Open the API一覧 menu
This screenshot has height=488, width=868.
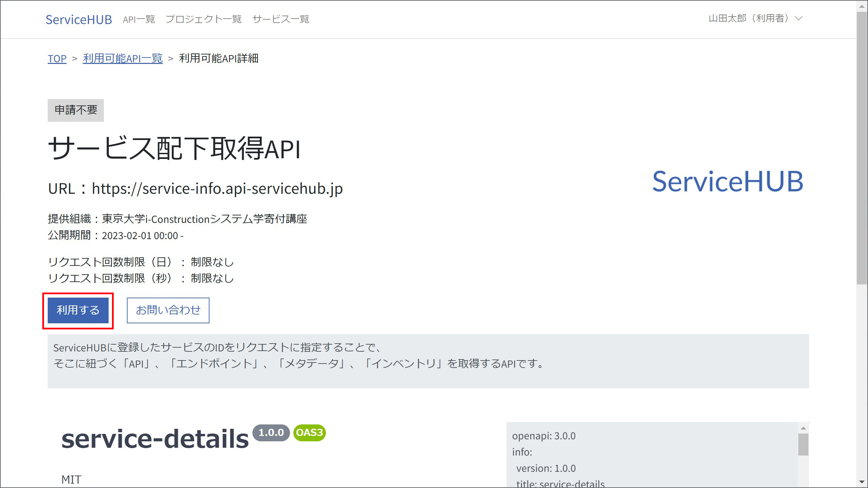(x=139, y=19)
